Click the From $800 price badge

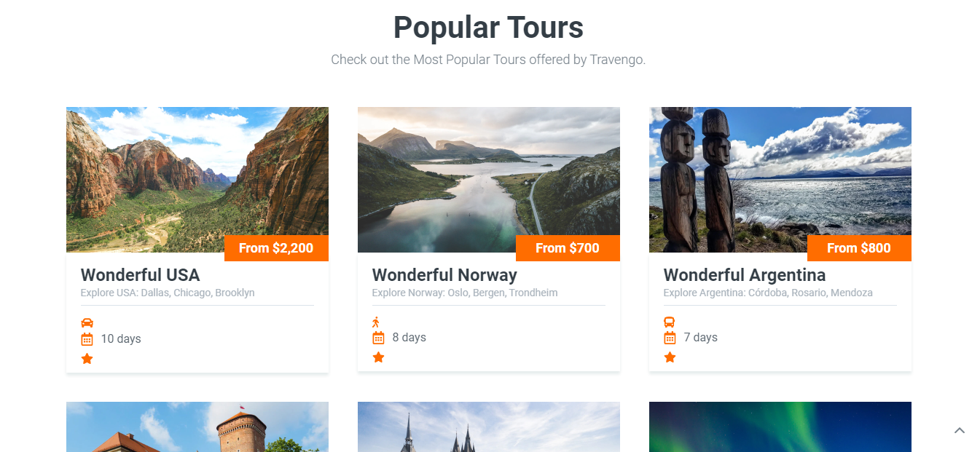click(x=859, y=248)
